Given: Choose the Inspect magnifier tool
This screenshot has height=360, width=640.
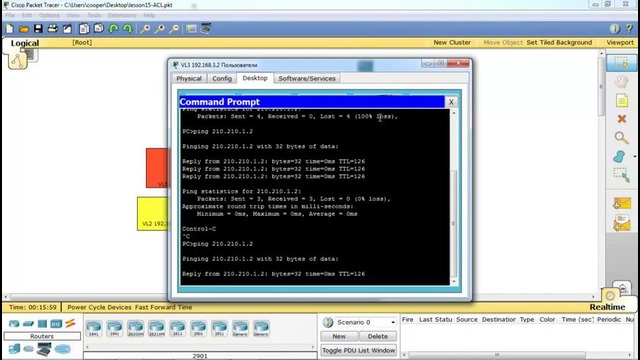Looking at the screenshot, I should [621, 138].
